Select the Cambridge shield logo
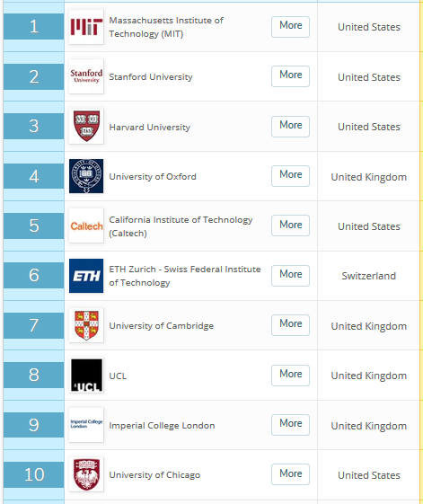The height and width of the screenshot is (504, 423). [86, 325]
